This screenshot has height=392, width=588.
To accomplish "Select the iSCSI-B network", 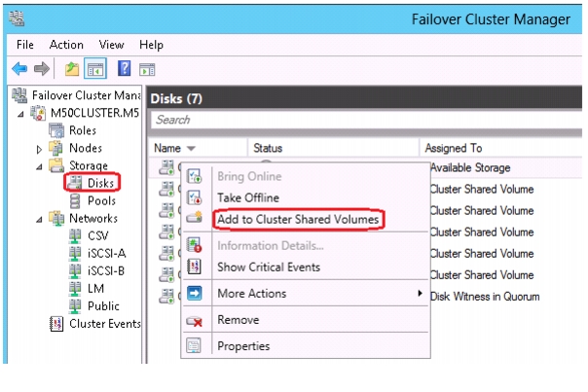I will [106, 270].
